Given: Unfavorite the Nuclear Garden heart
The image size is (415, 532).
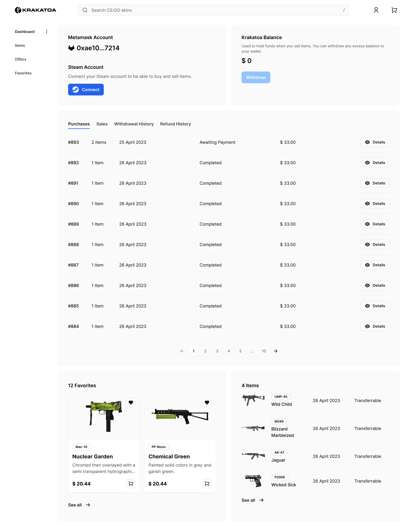Looking at the screenshot, I should pos(131,402).
